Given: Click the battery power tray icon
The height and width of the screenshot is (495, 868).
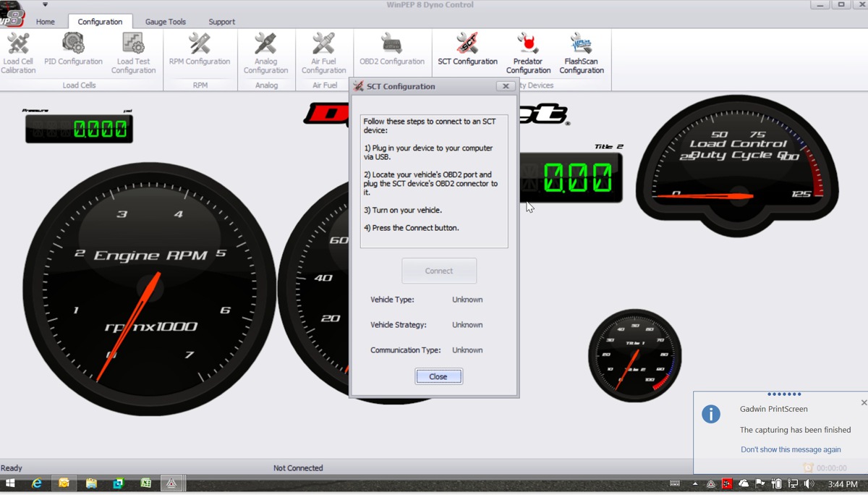Looking at the screenshot, I should [x=776, y=483].
